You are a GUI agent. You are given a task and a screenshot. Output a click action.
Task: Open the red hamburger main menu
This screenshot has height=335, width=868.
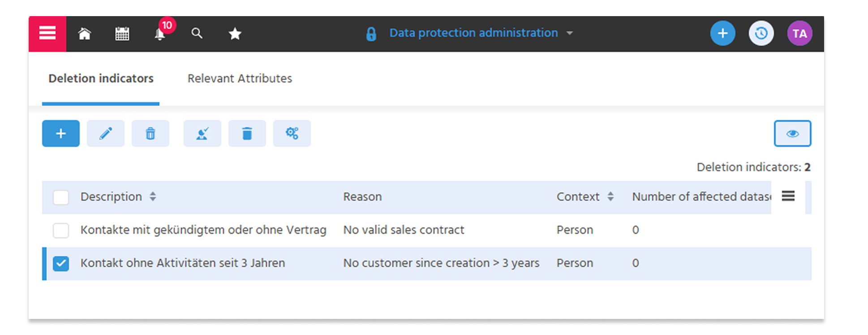47,34
